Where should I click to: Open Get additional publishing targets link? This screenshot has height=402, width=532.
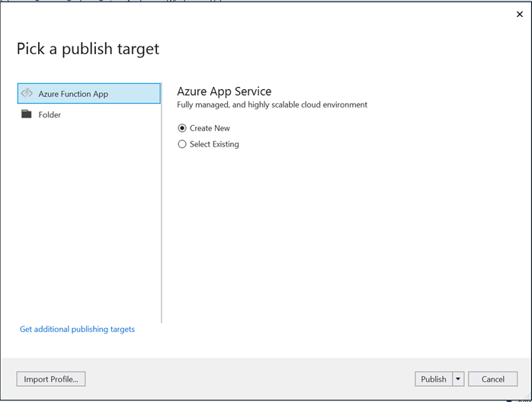(x=77, y=330)
